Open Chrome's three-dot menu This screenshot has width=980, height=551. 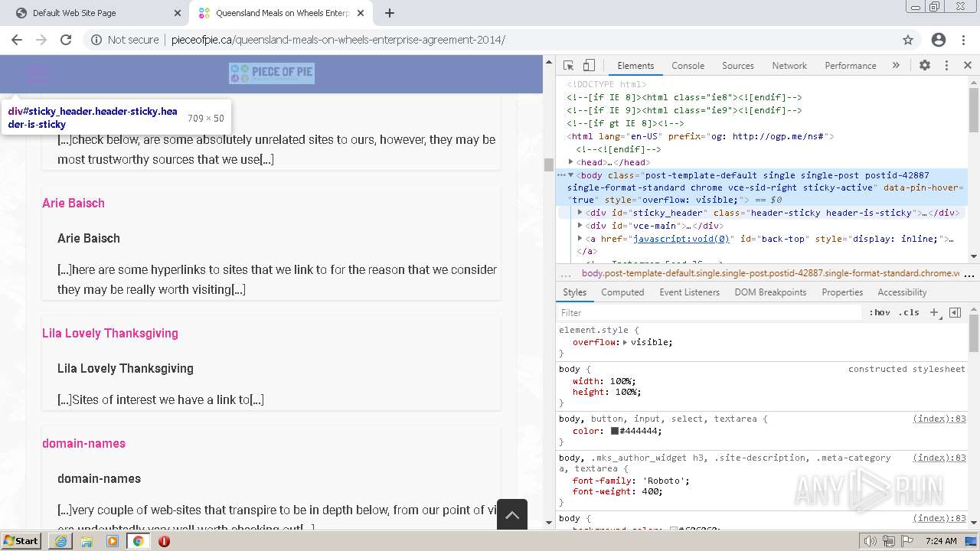pyautogui.click(x=964, y=40)
